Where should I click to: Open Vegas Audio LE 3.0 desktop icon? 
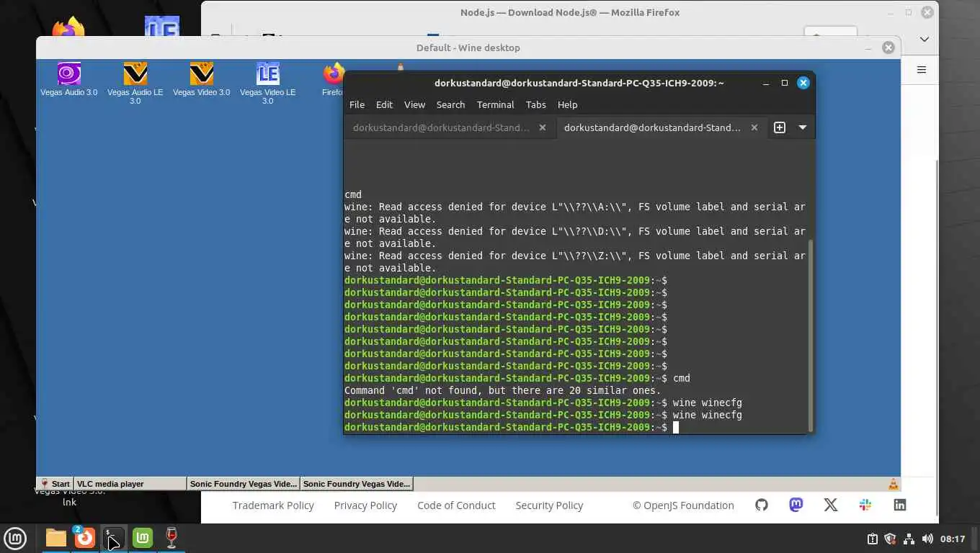point(135,83)
